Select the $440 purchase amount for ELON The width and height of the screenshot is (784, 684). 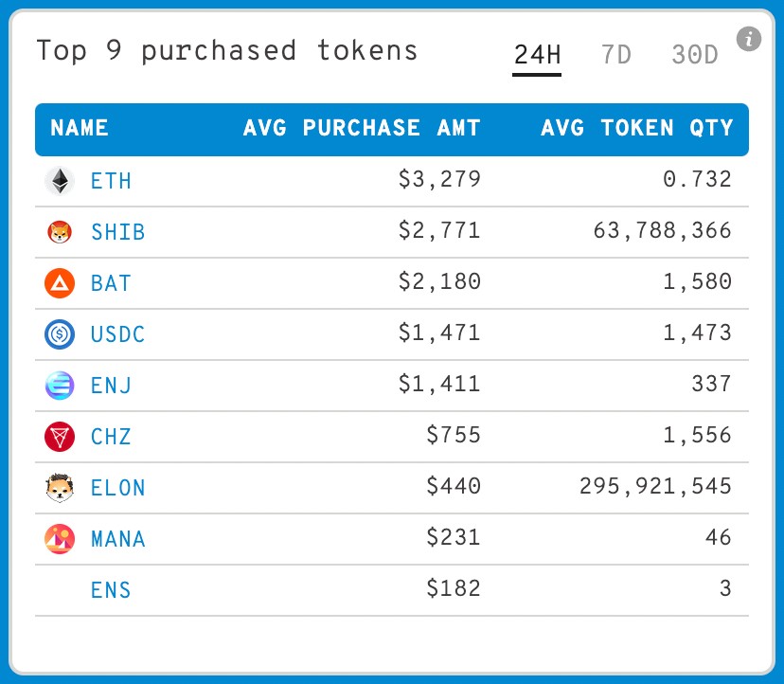click(454, 486)
